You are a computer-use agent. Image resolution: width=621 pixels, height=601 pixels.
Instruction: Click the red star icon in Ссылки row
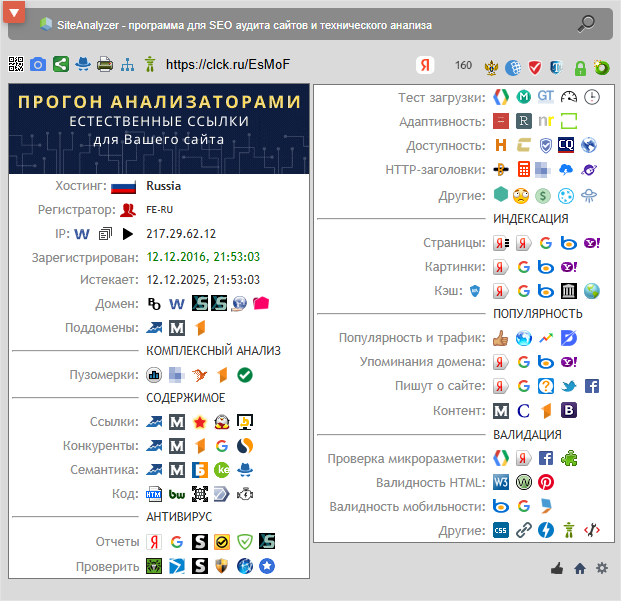[200, 422]
